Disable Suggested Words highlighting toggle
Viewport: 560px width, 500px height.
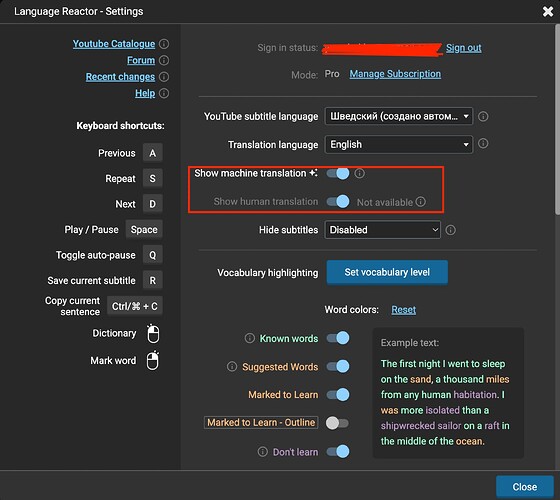pyautogui.click(x=338, y=366)
